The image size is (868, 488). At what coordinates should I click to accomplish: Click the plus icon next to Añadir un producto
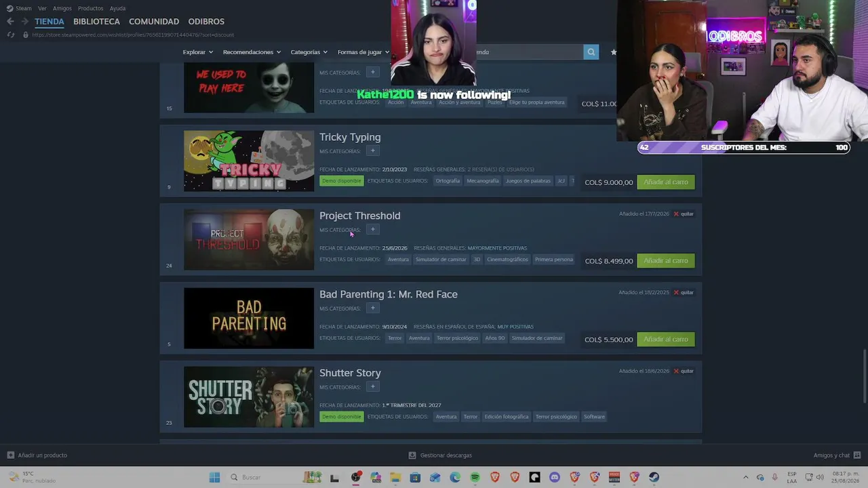click(x=10, y=455)
